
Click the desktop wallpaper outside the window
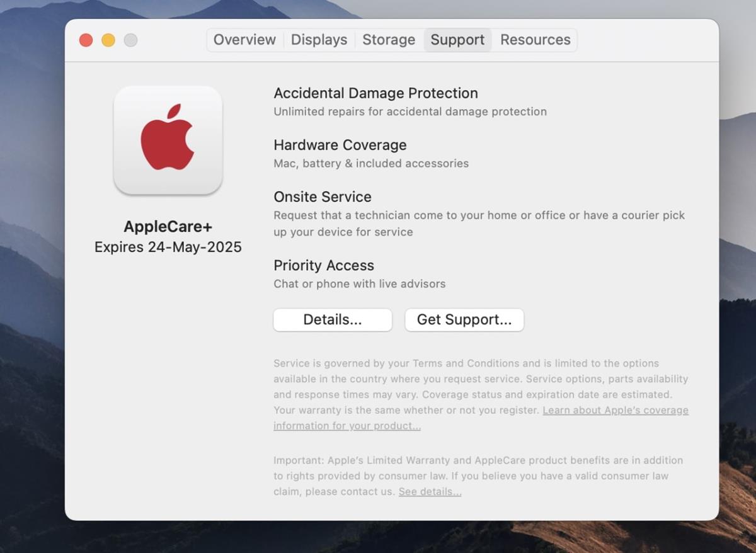point(31,277)
